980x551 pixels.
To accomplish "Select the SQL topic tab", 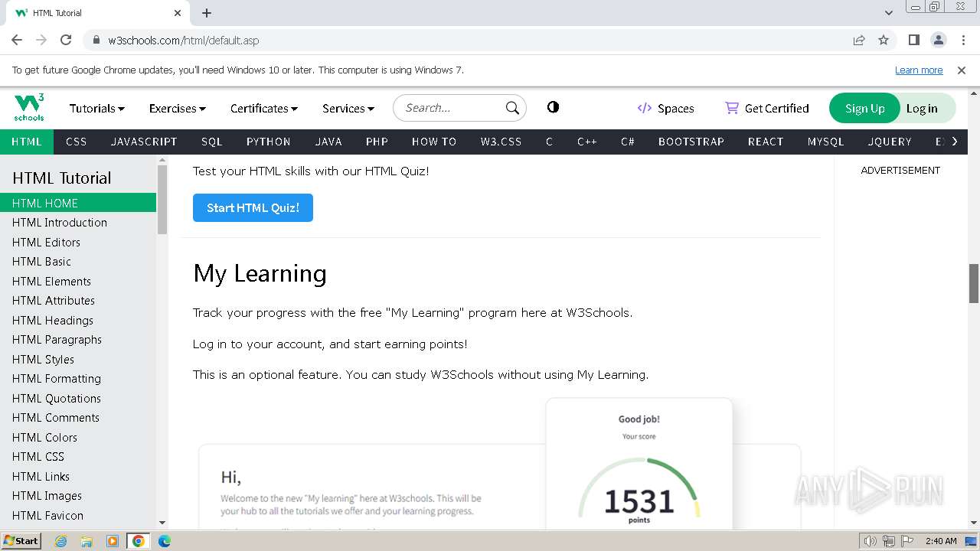I will pyautogui.click(x=212, y=142).
